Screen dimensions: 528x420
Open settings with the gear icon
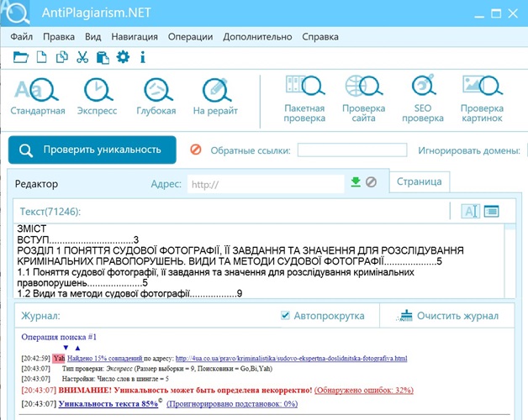(123, 57)
